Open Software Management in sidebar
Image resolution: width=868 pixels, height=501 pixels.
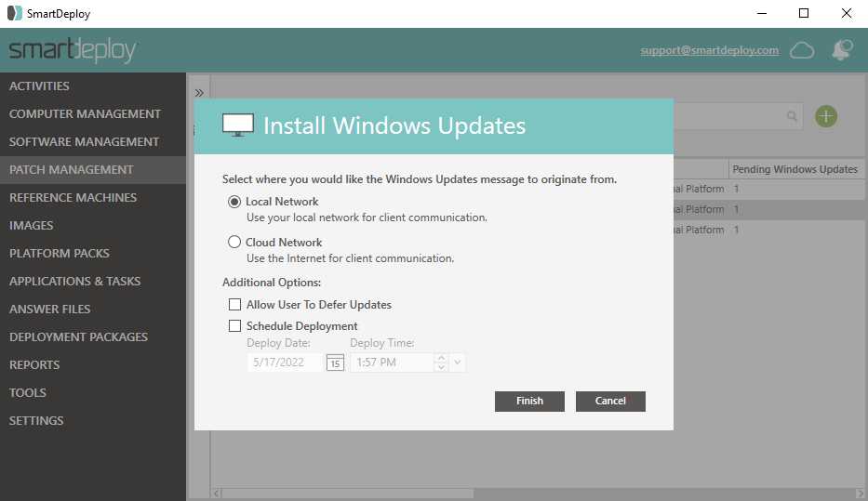pos(84,141)
